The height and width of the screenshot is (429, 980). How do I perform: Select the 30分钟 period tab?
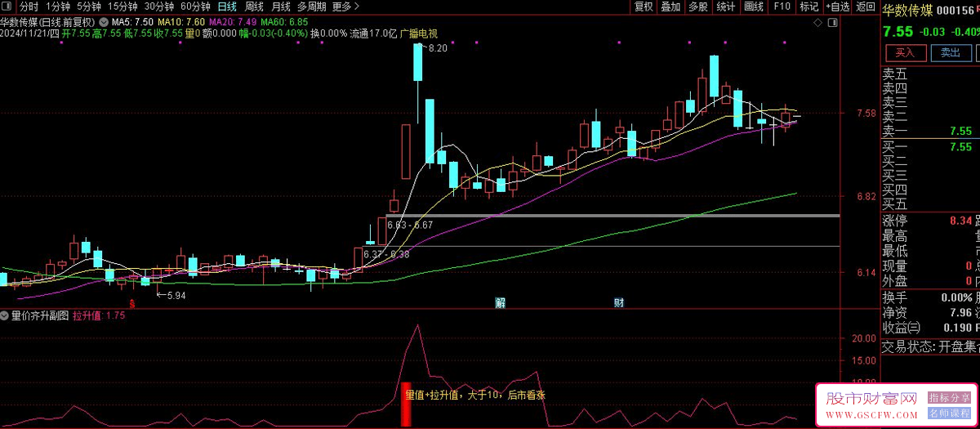[159, 7]
